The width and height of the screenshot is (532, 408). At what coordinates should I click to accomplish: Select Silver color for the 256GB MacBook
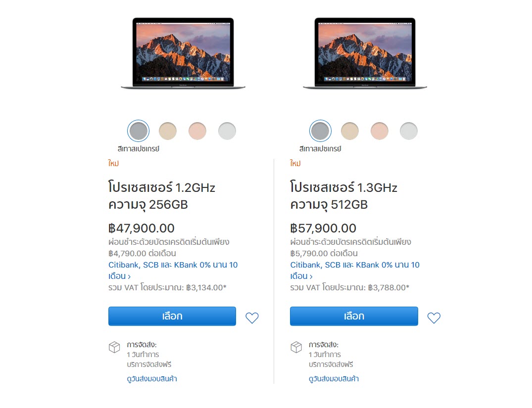click(227, 131)
